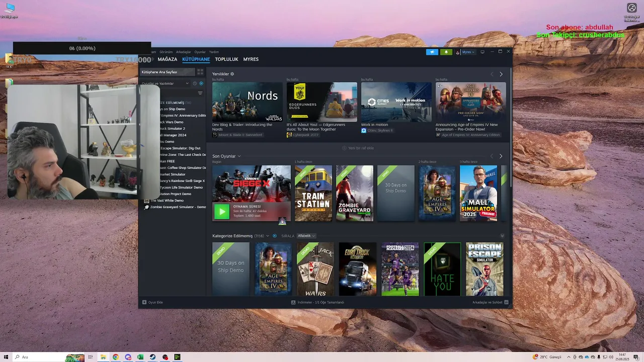Image resolution: width=644 pixels, height=362 pixels.
Task: Show next Son Oyunlar shelf arrow
Action: click(501, 156)
